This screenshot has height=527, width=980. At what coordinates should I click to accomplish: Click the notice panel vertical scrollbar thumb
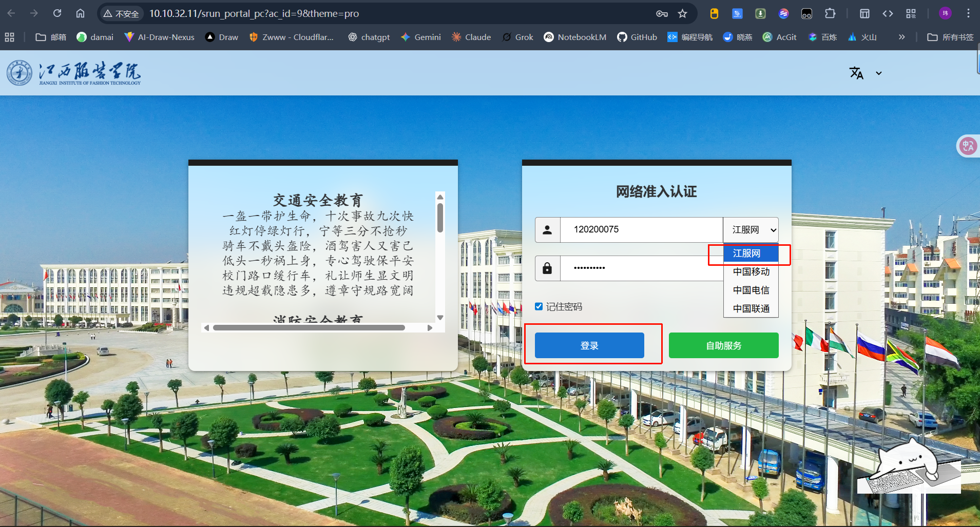click(440, 218)
